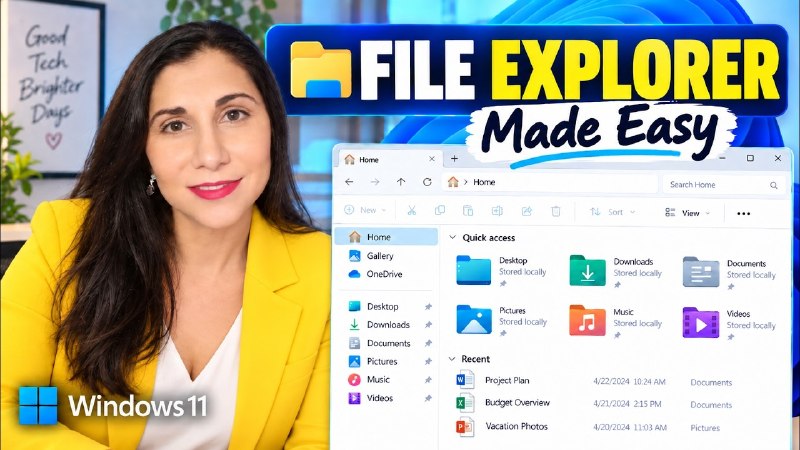Click the Home breadcrumb in address bar
The image size is (800, 450).
484,182
